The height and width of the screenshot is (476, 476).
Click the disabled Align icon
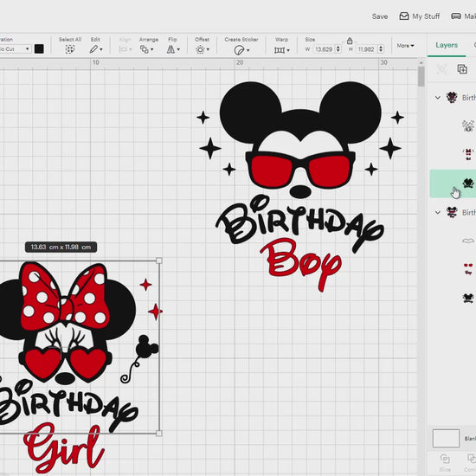point(123,49)
